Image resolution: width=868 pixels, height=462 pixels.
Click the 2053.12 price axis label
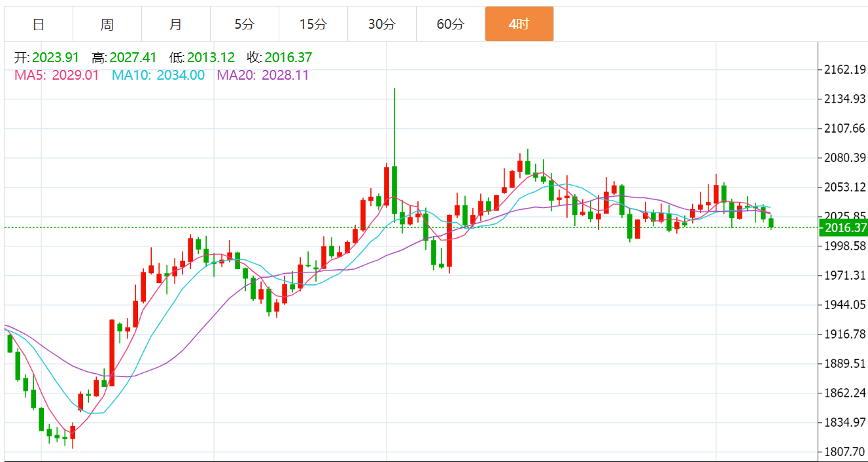[845, 188]
